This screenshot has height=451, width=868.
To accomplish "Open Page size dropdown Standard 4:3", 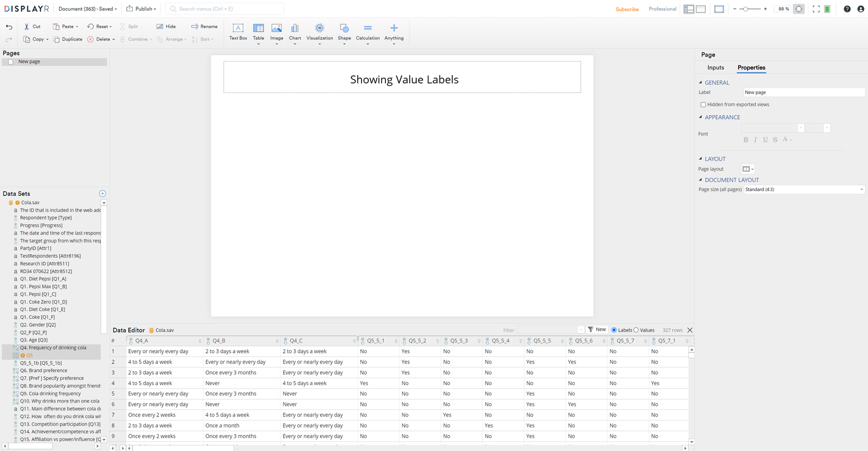I will pyautogui.click(x=804, y=190).
